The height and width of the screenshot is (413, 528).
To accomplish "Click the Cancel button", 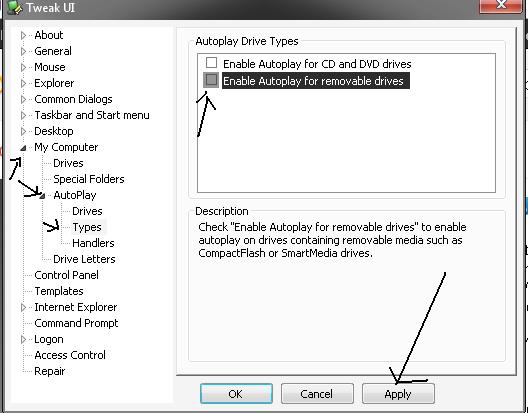I will pos(317,393).
